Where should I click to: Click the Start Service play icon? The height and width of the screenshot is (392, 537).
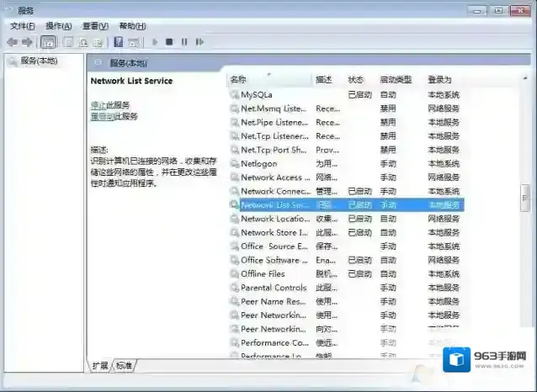(x=155, y=41)
